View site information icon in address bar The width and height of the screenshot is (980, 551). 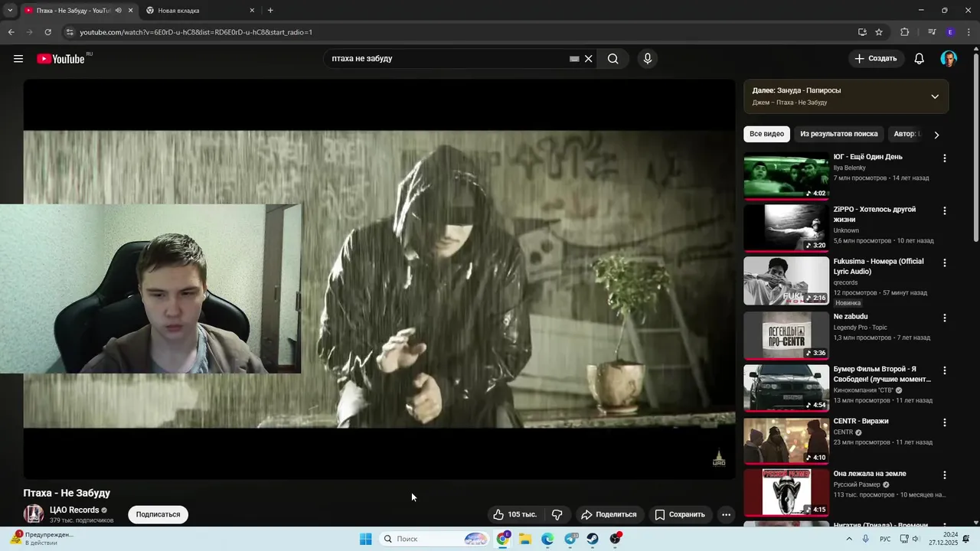point(70,32)
